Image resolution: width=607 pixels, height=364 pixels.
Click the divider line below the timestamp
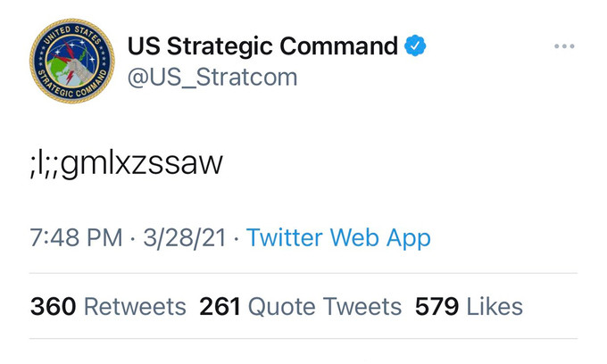pos(303,273)
